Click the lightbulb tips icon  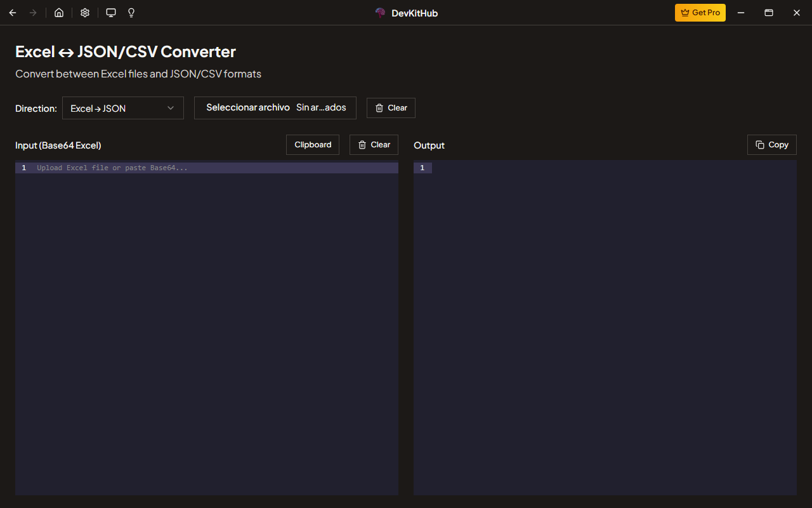[x=131, y=13]
